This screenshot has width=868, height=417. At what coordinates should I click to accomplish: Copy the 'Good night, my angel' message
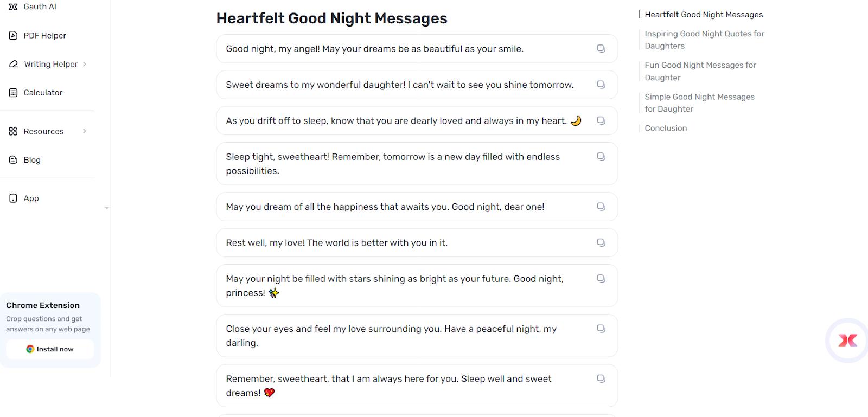(x=601, y=48)
